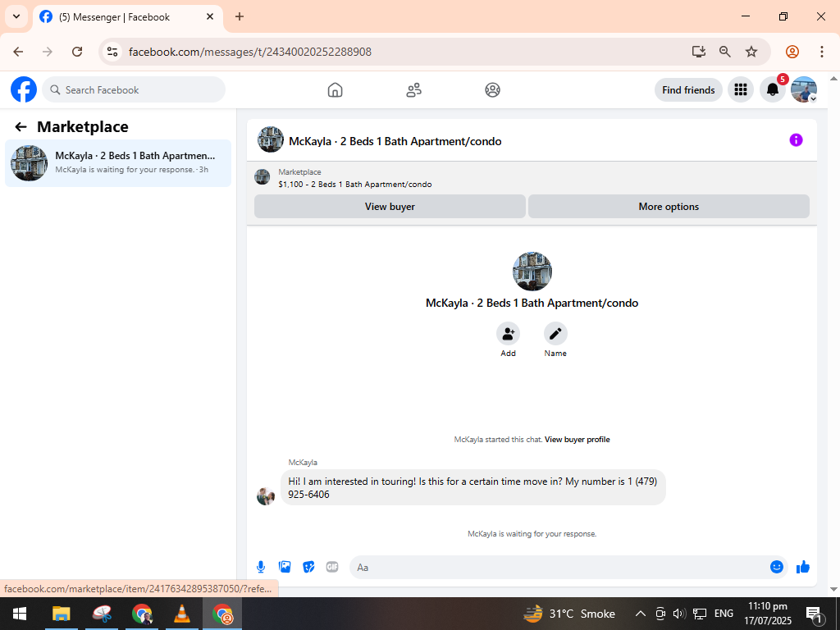This screenshot has height=630, width=840.
Task: Open conversation information purple icon
Action: [796, 140]
